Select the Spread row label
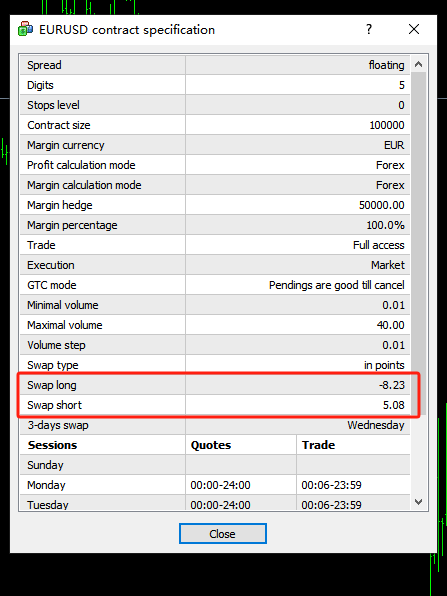The width and height of the screenshot is (447, 596). pos(44,65)
